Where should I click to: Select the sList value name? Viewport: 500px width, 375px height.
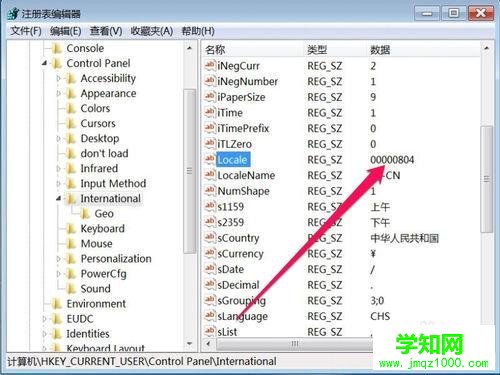pos(227,332)
